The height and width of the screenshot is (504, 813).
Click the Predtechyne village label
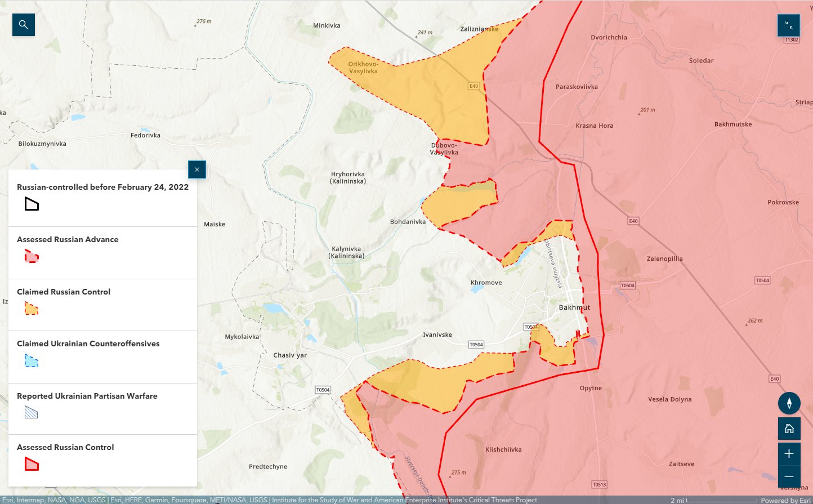(x=268, y=466)
